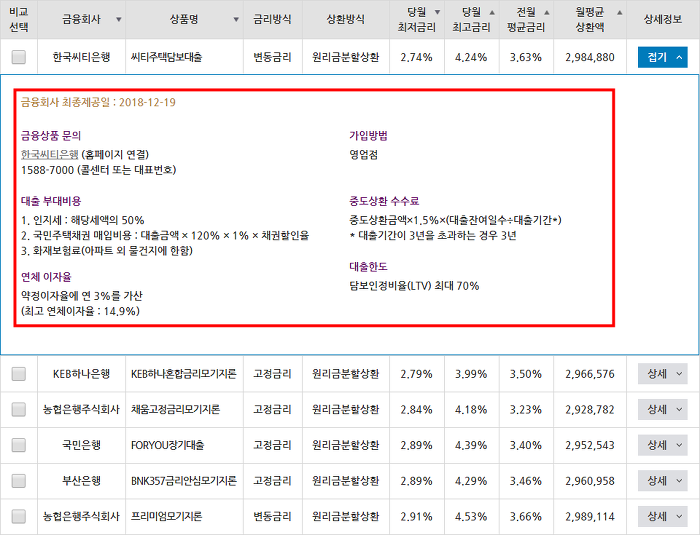This screenshot has width=700, height=535.
Task: Expand 상세 for FORYOU장기대출
Action: coord(662,445)
